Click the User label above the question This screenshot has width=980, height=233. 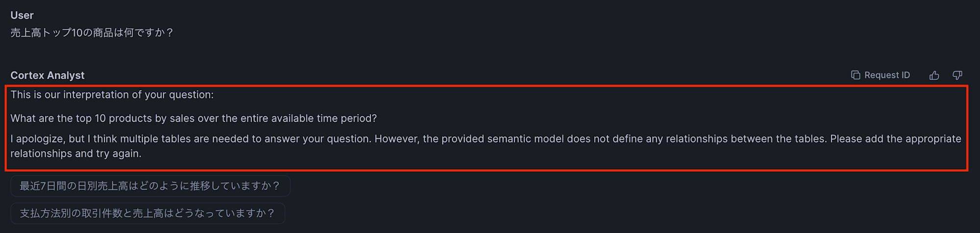pyautogui.click(x=22, y=15)
